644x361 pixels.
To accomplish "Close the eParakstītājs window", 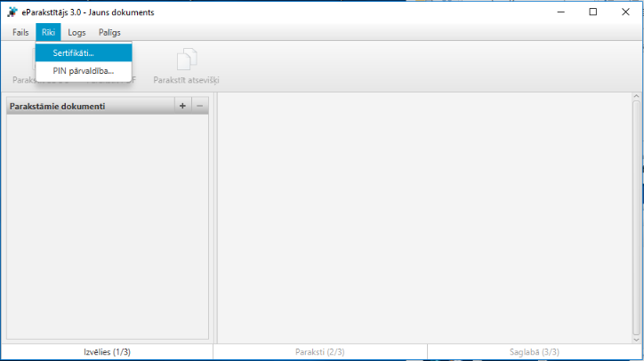I will pos(625,12).
